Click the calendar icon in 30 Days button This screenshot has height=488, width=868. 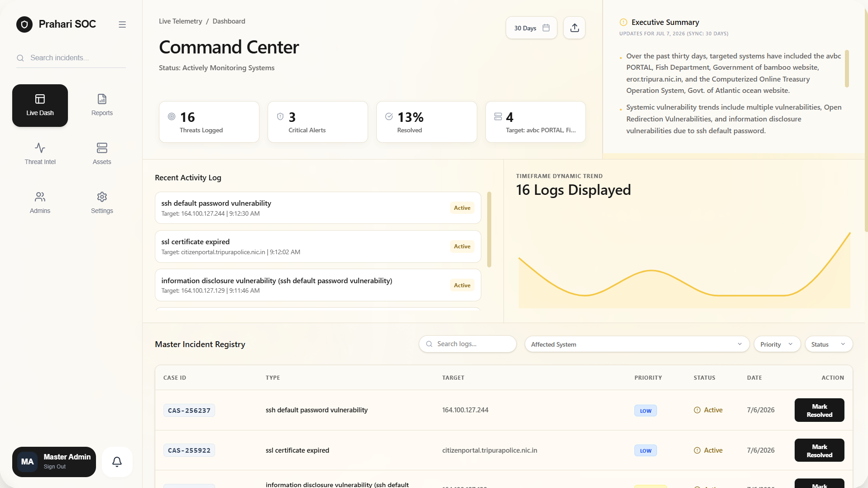click(546, 28)
